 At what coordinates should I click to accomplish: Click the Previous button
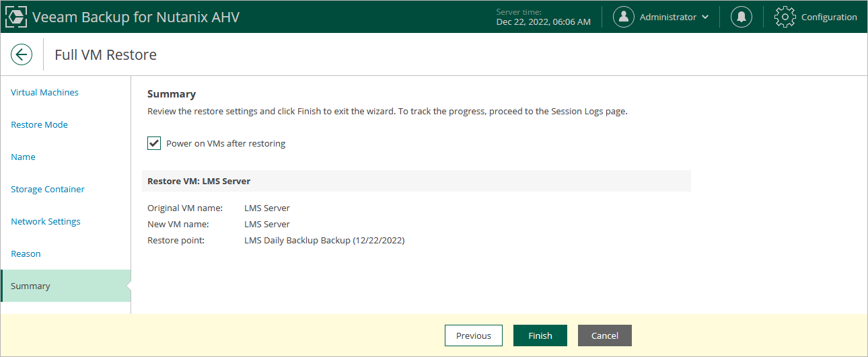click(x=474, y=335)
